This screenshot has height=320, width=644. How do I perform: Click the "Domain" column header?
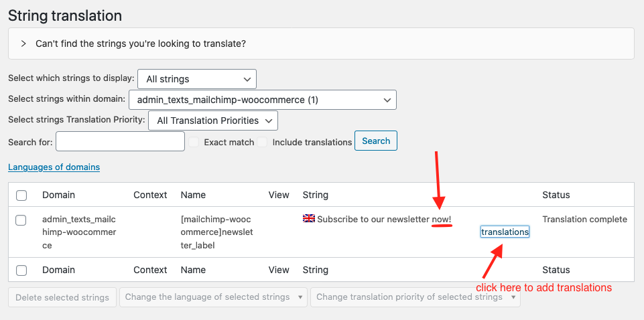(58, 195)
